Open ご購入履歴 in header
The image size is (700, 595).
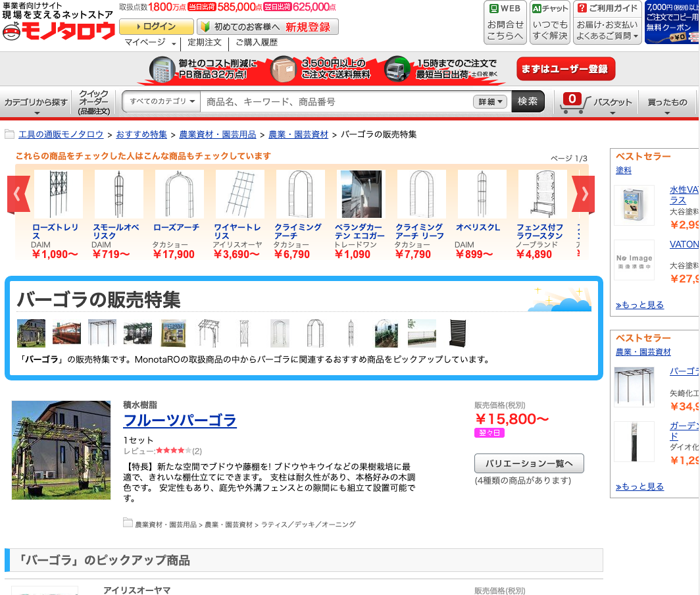257,42
